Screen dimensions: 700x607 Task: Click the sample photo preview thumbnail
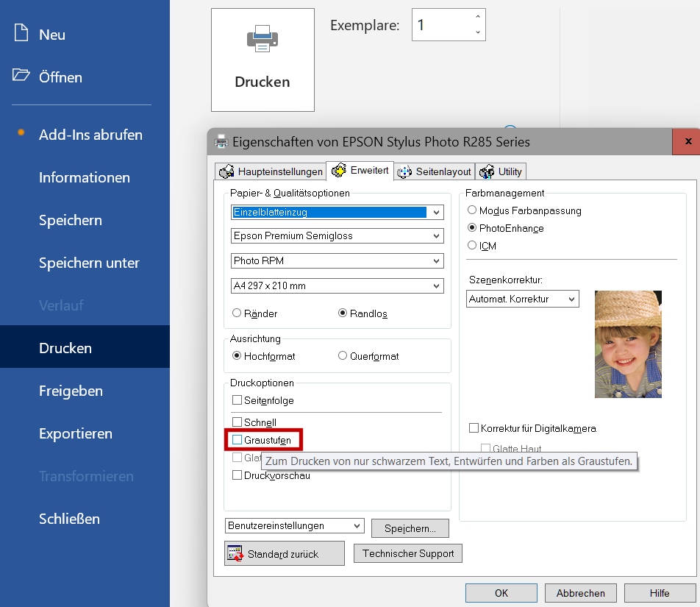pos(628,344)
